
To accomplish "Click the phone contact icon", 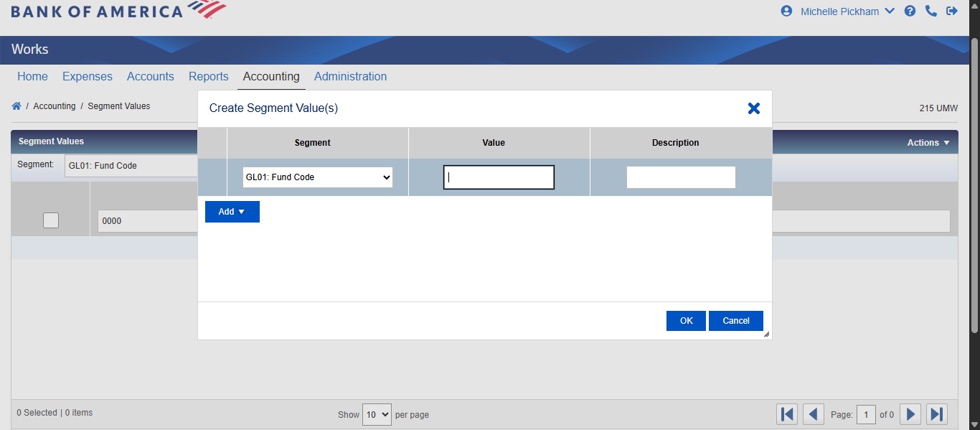I will click(931, 11).
